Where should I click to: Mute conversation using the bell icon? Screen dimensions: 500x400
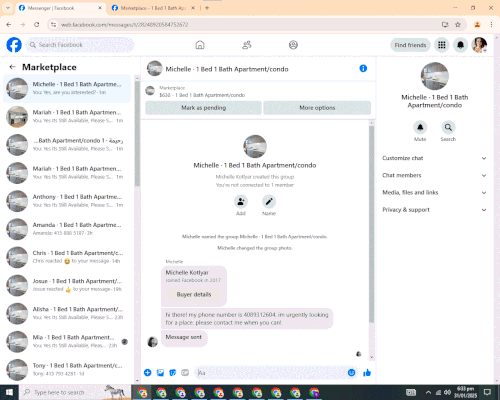pyautogui.click(x=420, y=127)
